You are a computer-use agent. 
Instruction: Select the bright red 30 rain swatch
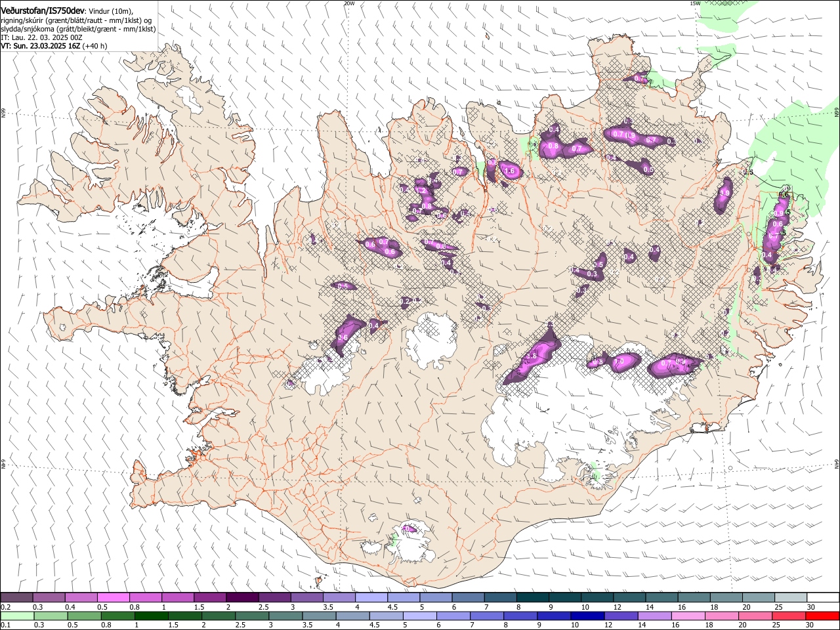821,616
